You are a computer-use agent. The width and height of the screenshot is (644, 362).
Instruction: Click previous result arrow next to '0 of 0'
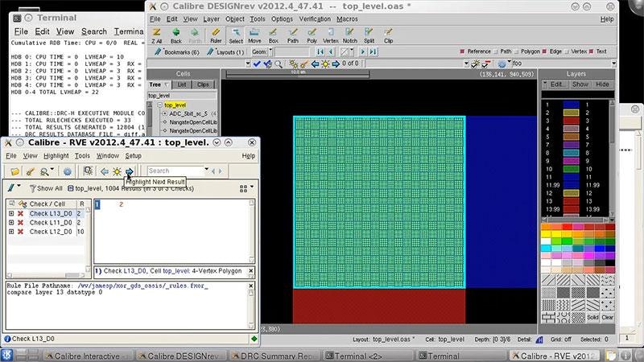[x=315, y=64]
